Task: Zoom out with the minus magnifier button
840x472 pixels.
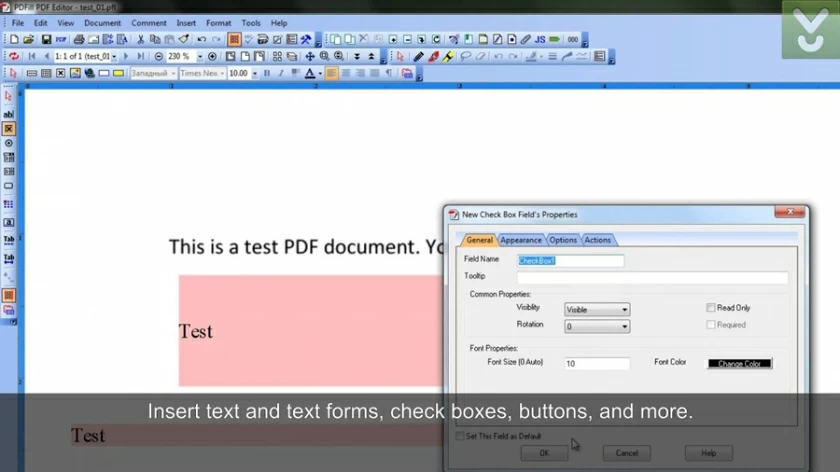Action: click(159, 56)
